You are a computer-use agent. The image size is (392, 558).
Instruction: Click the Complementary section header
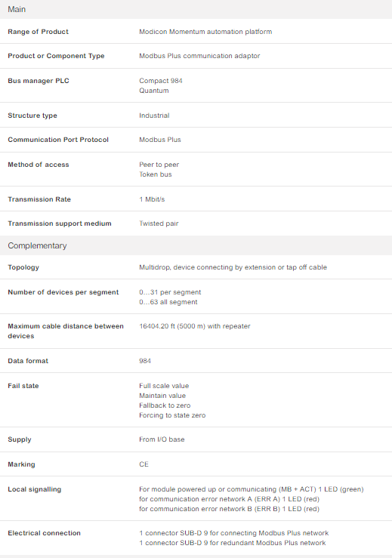pyautogui.click(x=196, y=245)
